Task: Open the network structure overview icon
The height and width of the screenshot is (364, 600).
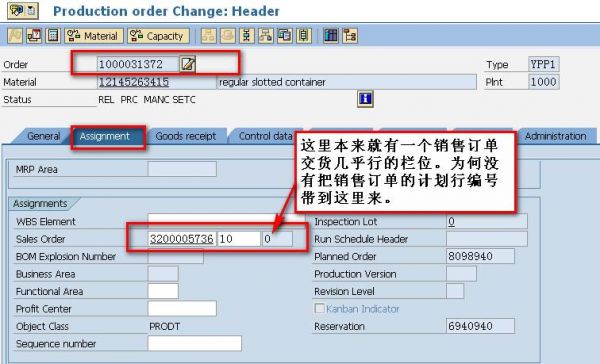Action: pos(266,36)
